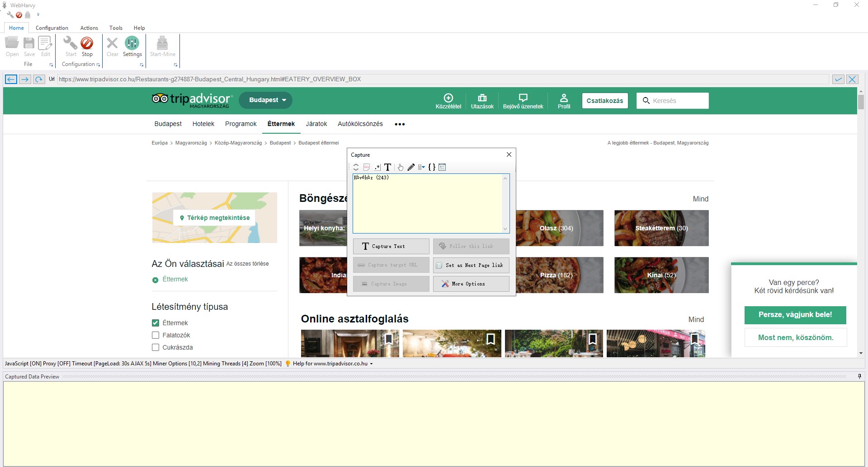This screenshot has height=467, width=868.
Task: Check the Cukrászda checkbox
Action: pyautogui.click(x=156, y=347)
